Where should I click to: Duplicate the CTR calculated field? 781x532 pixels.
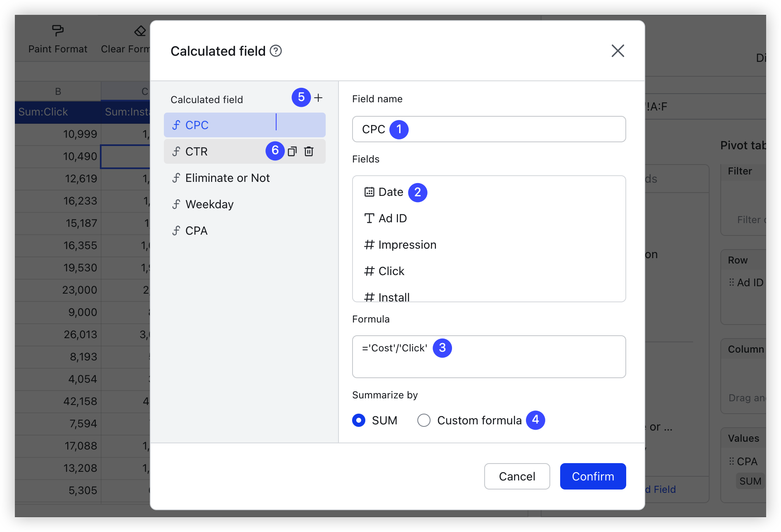293,151
